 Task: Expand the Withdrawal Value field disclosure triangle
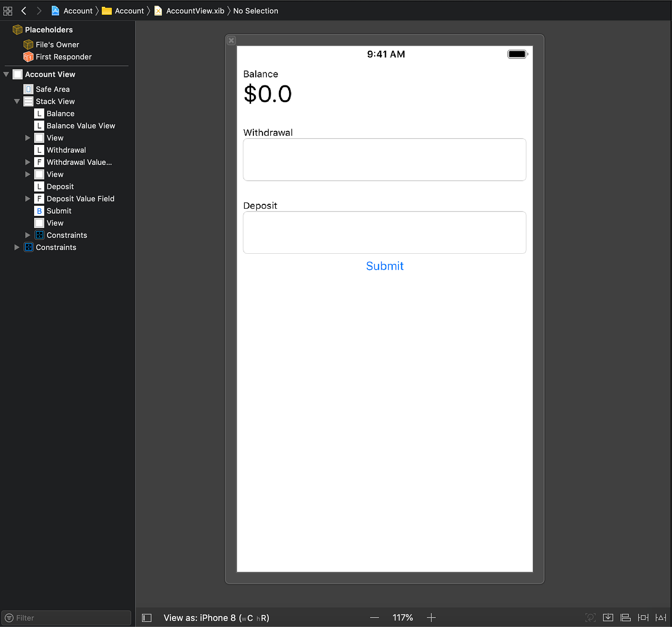pyautogui.click(x=27, y=162)
